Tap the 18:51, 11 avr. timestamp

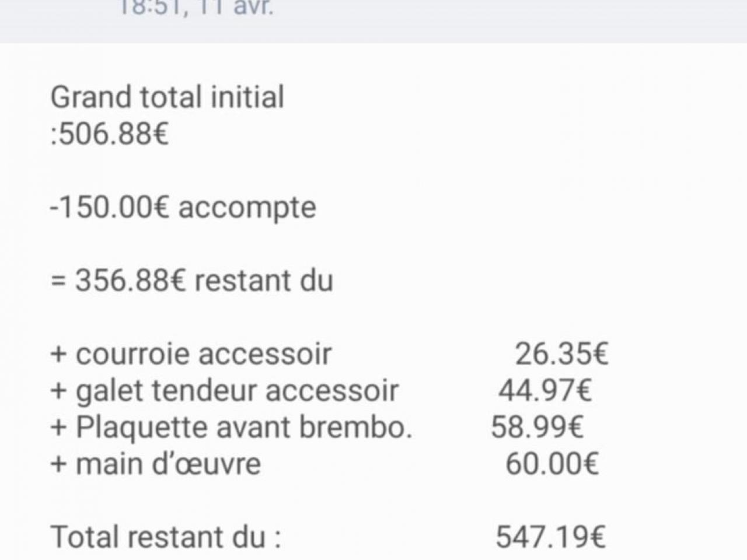[196, 8]
